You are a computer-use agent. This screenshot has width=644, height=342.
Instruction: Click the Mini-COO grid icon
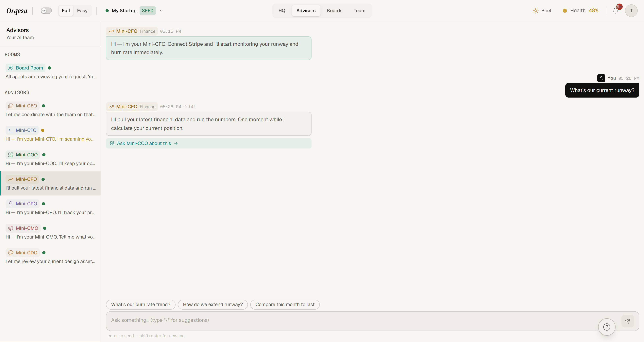[10, 155]
